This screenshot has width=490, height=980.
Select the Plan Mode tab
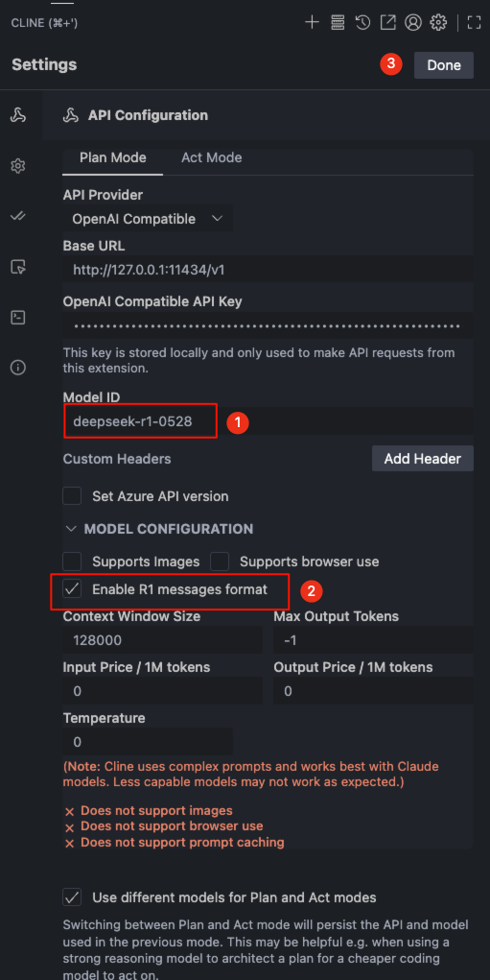(112, 158)
